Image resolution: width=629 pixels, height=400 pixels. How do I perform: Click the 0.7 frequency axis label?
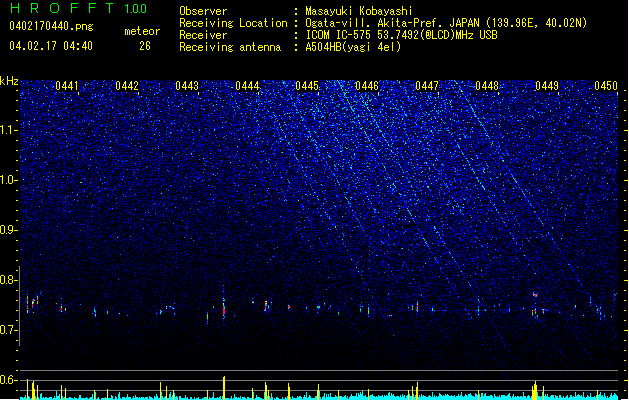(9, 330)
